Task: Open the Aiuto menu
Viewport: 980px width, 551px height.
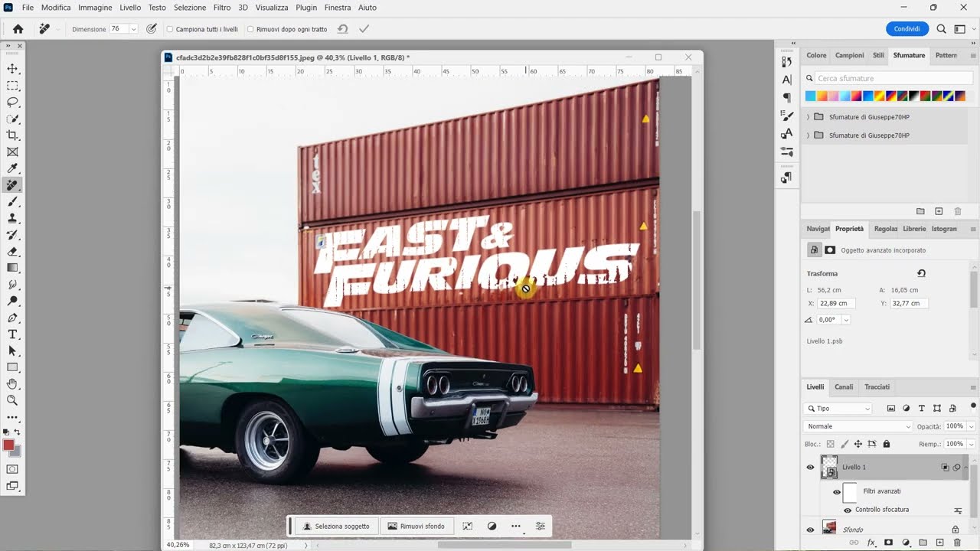Action: click(367, 8)
